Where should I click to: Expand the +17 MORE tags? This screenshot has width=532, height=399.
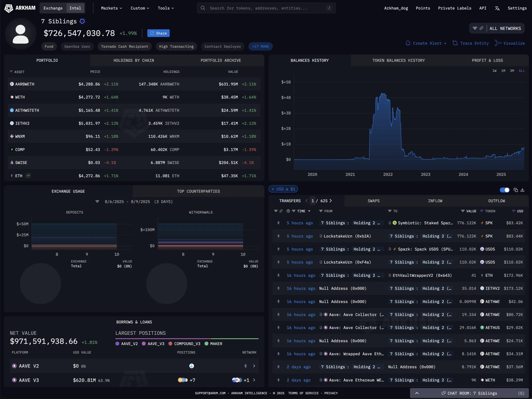(260, 46)
